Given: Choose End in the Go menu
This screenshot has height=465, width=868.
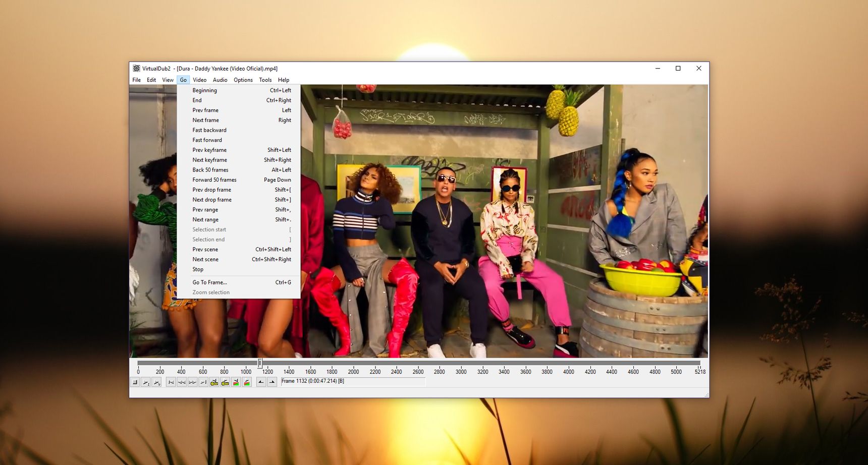Looking at the screenshot, I should coord(239,100).
